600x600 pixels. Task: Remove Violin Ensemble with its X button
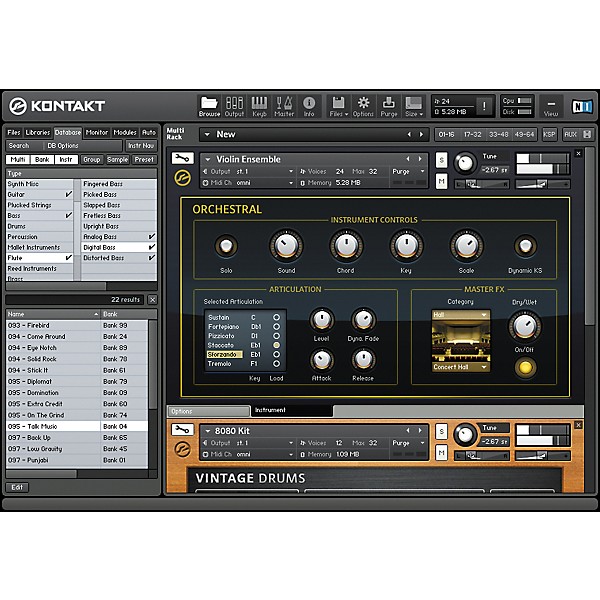(579, 153)
